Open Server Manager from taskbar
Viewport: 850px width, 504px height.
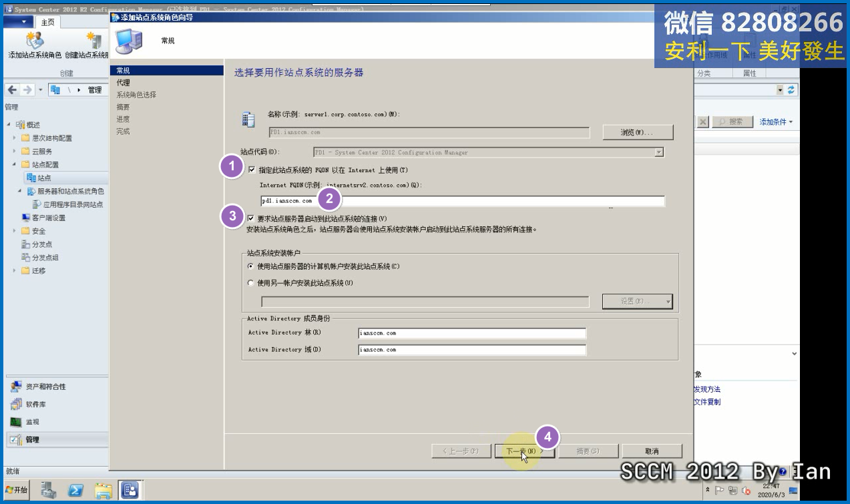(49, 491)
